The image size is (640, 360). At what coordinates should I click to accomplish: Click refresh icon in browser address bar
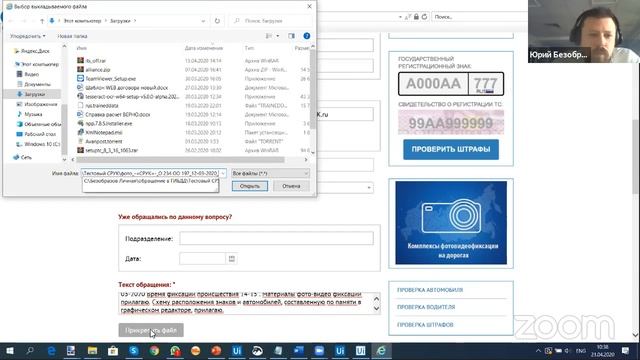[424, 17]
